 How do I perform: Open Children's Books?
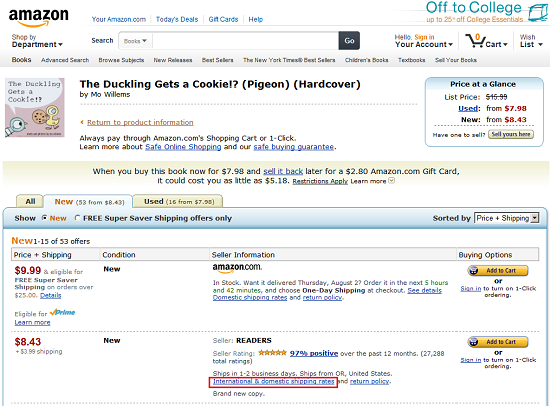point(367,60)
